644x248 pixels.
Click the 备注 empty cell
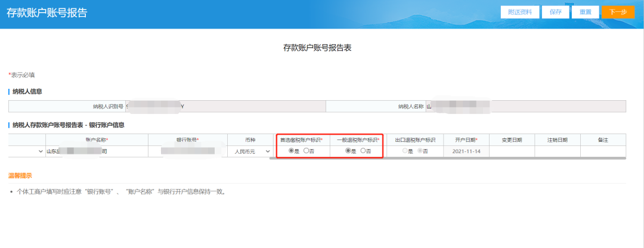[603, 151]
